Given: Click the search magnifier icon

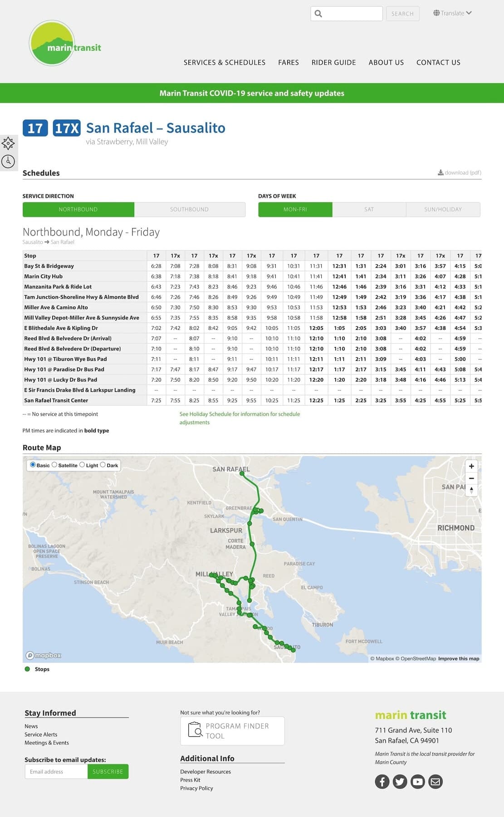Looking at the screenshot, I should tap(318, 14).
